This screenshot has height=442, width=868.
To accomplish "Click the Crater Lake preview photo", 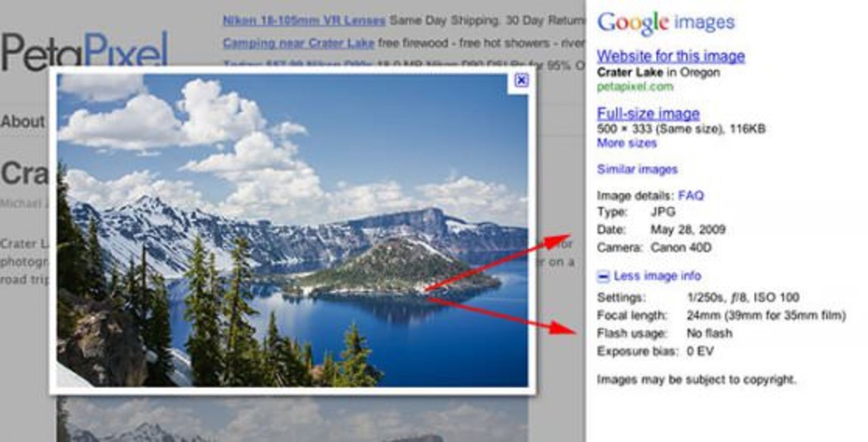I will [x=292, y=230].
